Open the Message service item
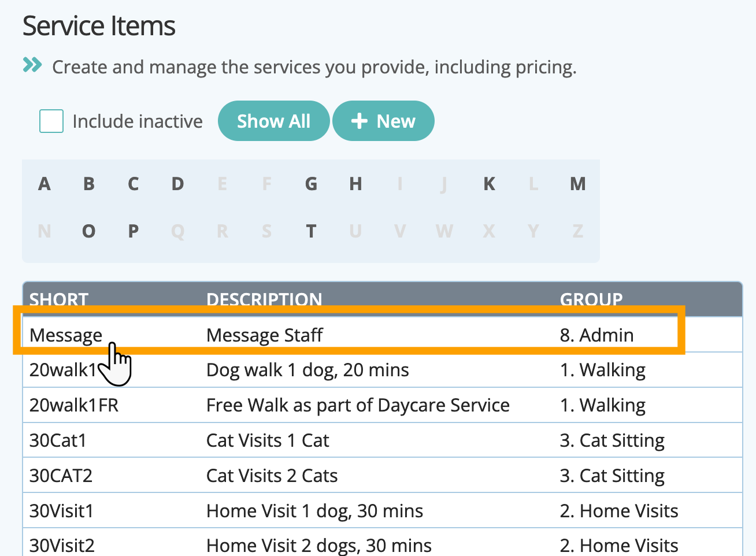The image size is (756, 556). coord(66,335)
